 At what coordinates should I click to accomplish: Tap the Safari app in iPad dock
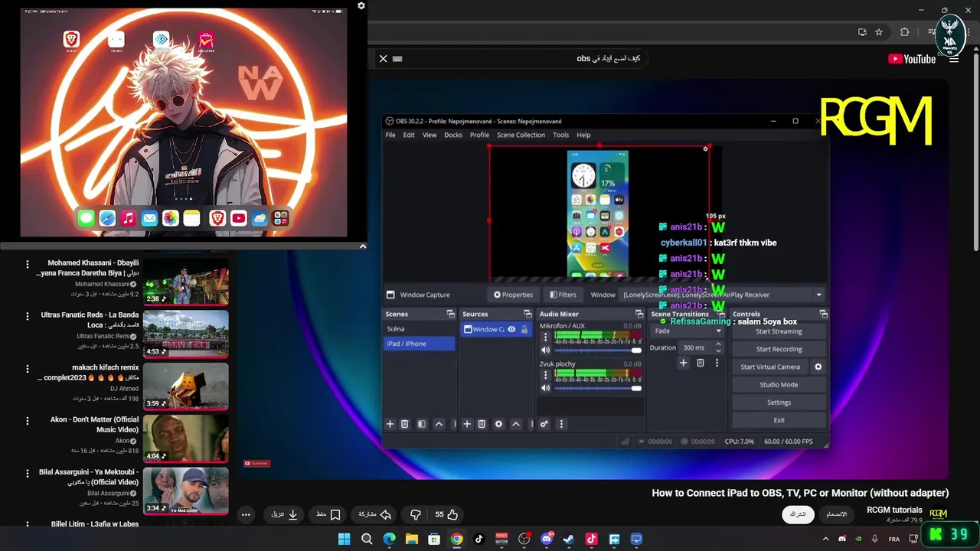pos(107,218)
